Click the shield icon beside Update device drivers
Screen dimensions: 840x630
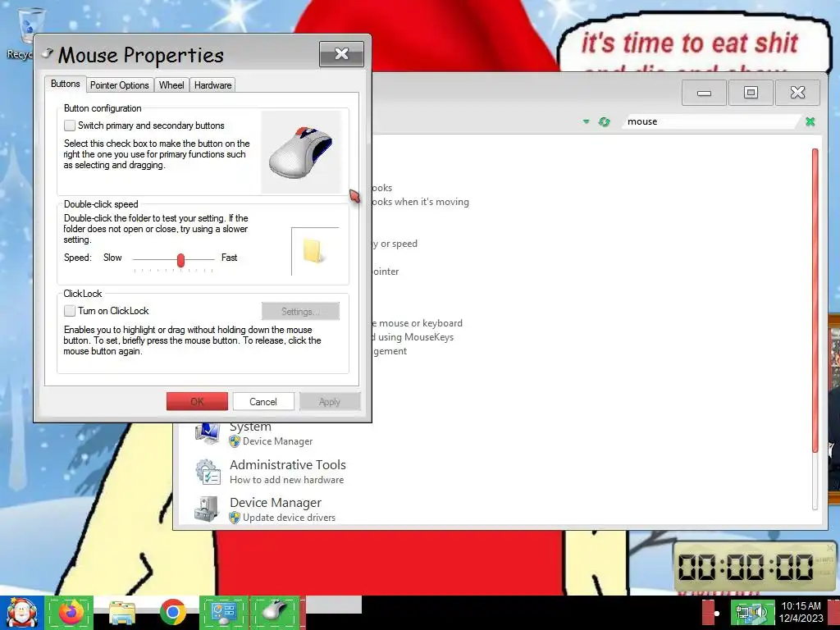235,518
